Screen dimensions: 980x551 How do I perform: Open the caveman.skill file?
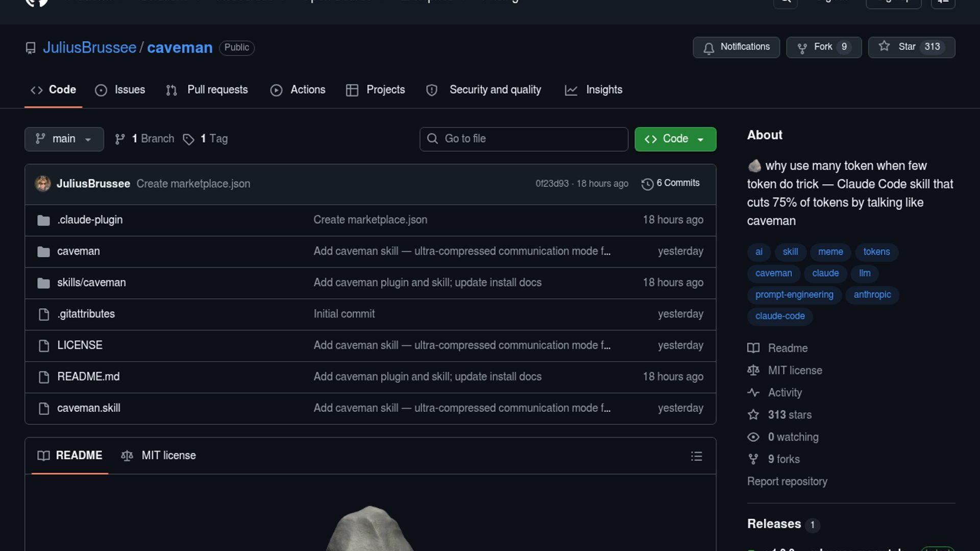point(89,408)
